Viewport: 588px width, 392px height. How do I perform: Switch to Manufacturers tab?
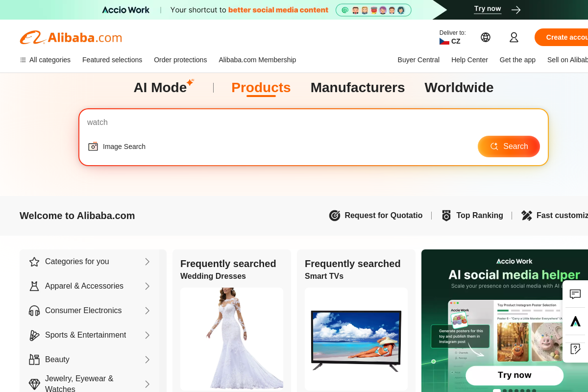point(358,87)
